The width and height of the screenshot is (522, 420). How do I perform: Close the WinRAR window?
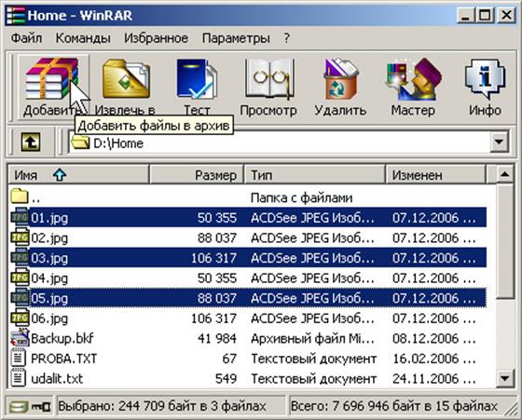click(506, 15)
